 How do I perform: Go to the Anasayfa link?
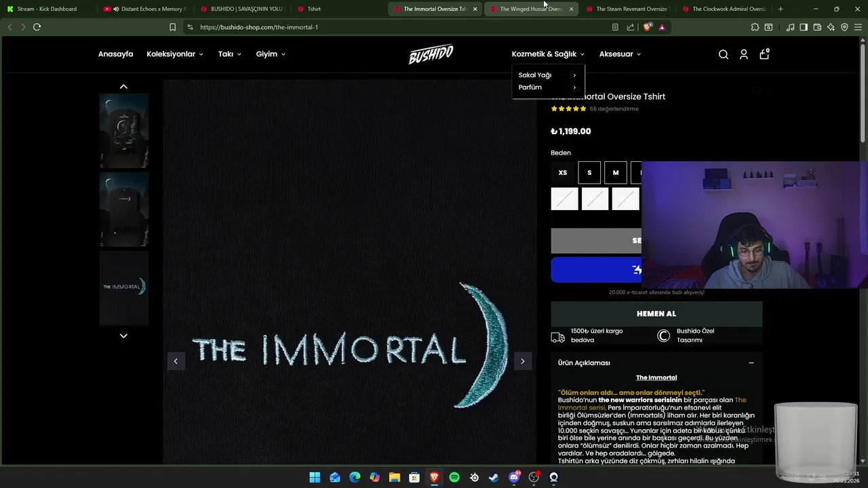(115, 54)
